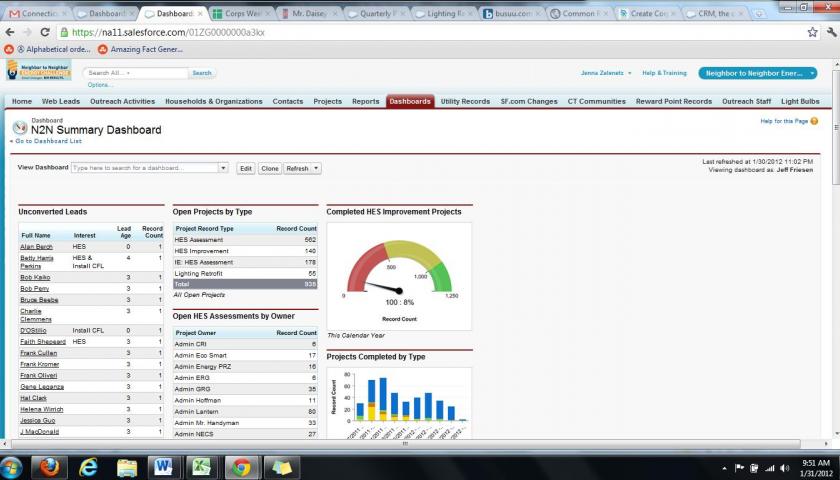
Task: Click the browser address bar URL
Action: (x=168, y=32)
